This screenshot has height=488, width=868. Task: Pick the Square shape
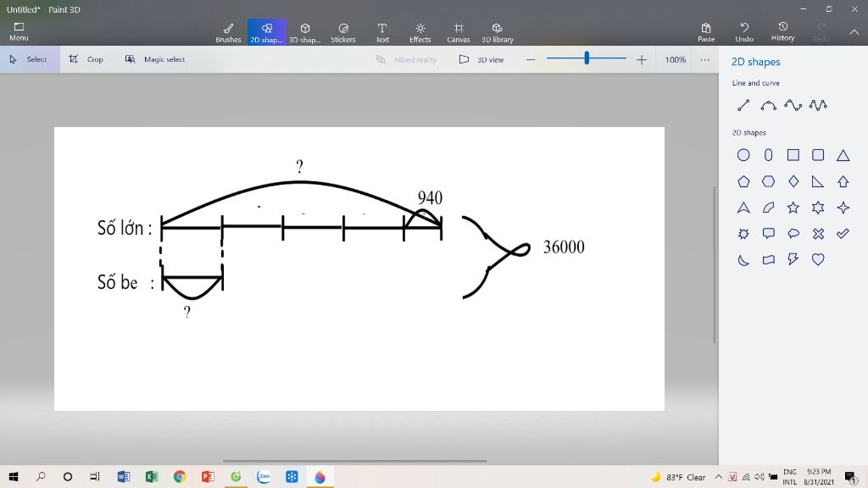[x=793, y=155]
